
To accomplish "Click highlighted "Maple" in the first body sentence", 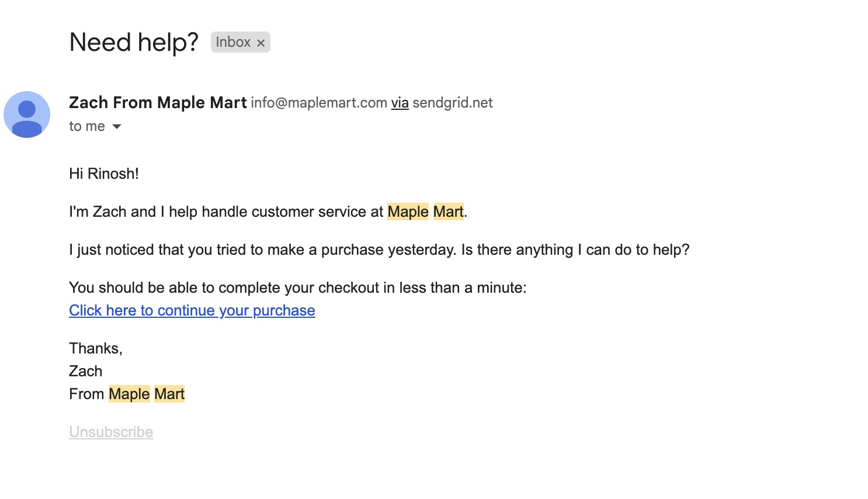I will 408,212.
